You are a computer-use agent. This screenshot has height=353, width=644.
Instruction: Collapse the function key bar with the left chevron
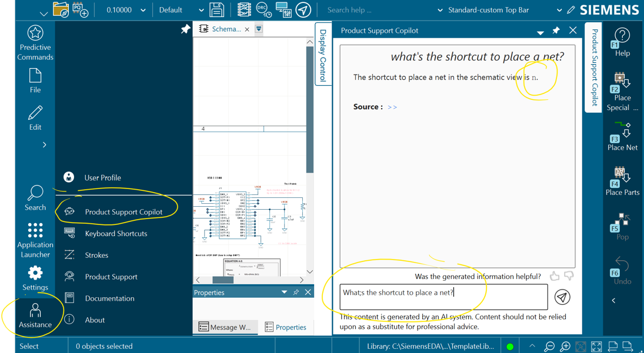[x=613, y=301]
